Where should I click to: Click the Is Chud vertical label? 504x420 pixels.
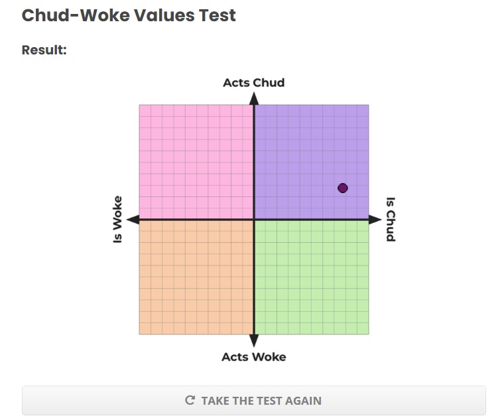tap(390, 220)
